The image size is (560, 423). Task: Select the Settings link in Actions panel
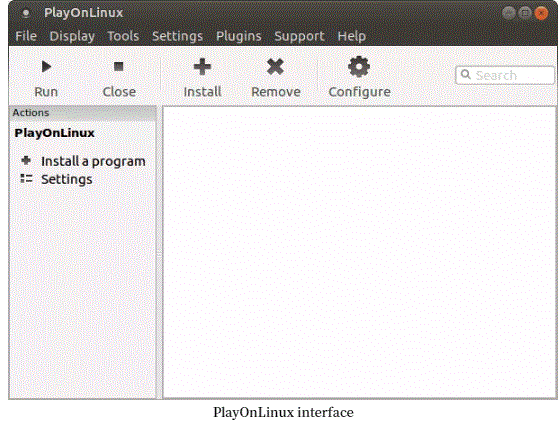click(67, 179)
